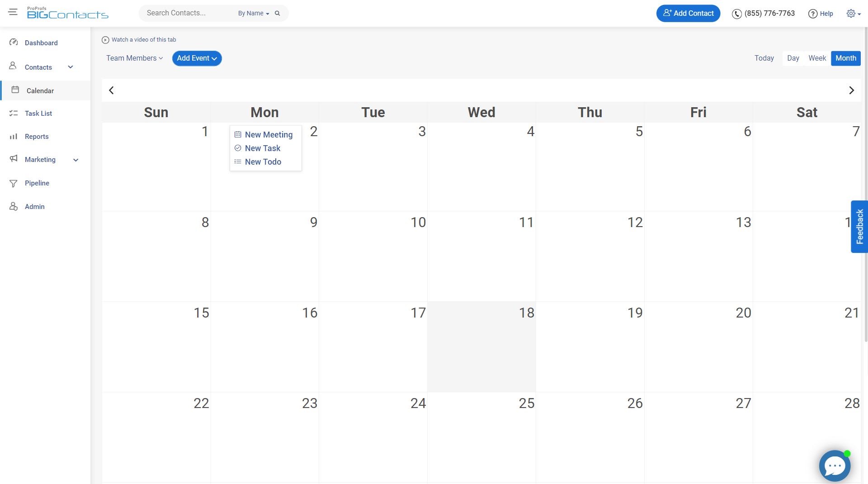Click the Admin users icon

14,206
